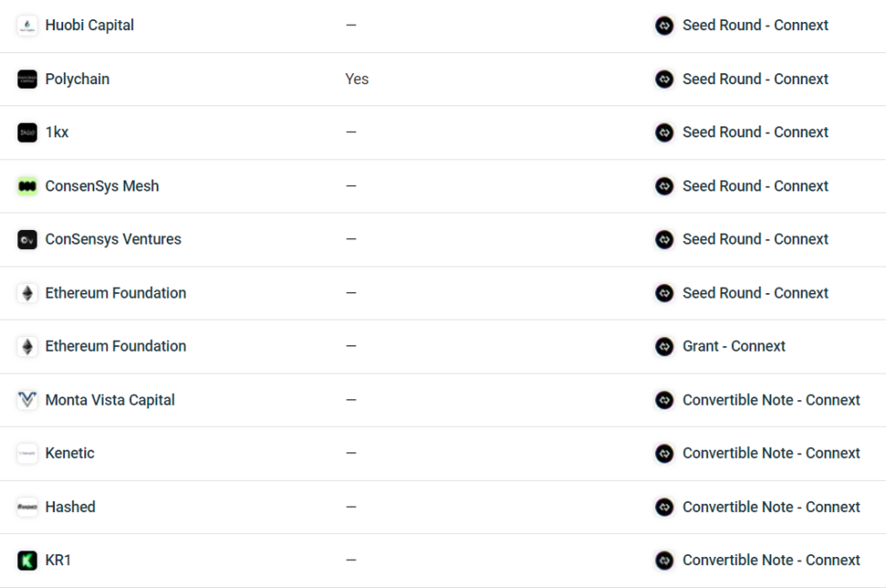Open the Ethereum Foundation link in the Grant row

[115, 346]
